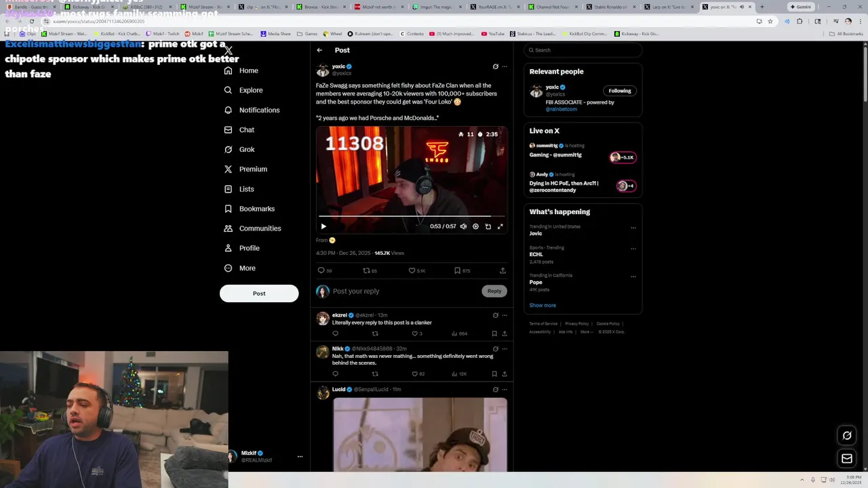Open @rainbetcom link in yoxic's bio

coord(561,109)
